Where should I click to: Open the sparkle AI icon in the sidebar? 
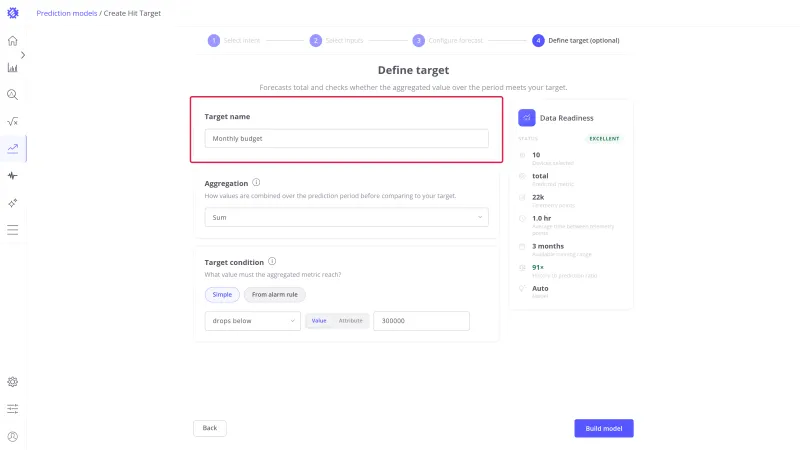click(13, 203)
